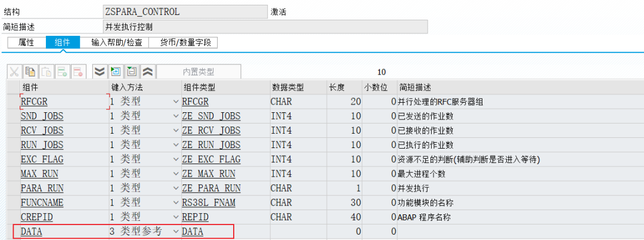Switch to the 属性 tab

[26, 42]
